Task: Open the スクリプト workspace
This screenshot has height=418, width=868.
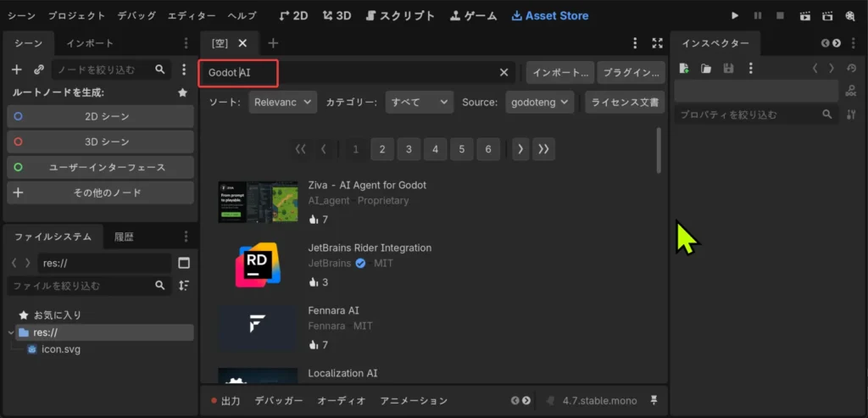Action: 401,16
